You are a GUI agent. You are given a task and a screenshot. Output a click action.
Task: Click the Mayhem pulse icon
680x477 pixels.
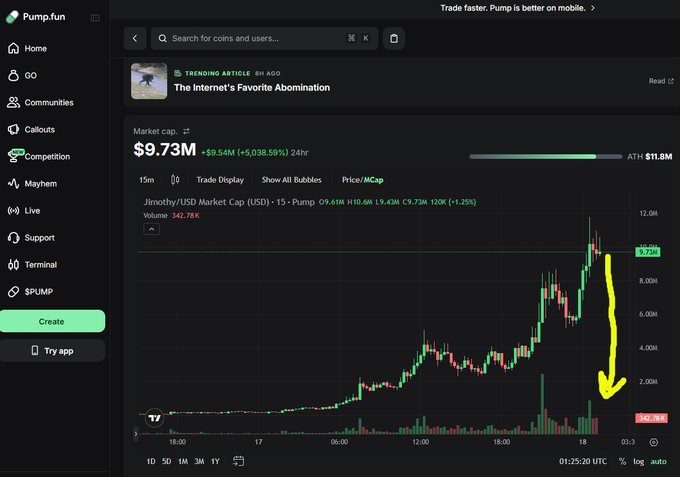click(x=13, y=183)
